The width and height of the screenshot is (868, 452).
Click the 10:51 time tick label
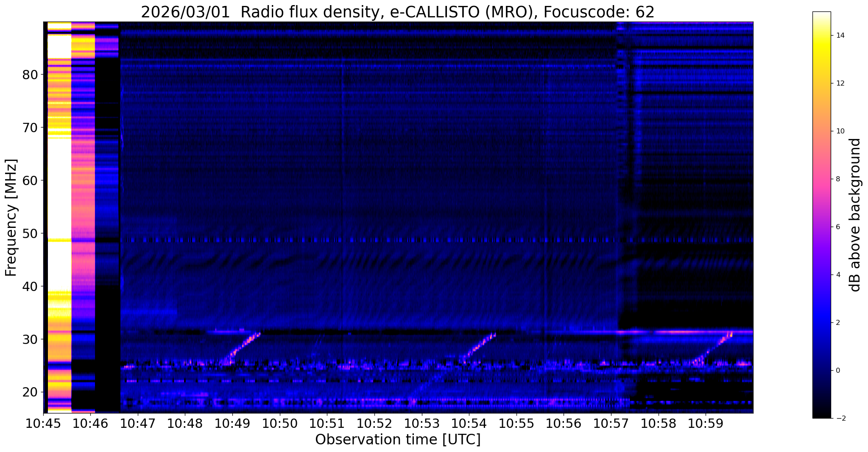point(327,423)
